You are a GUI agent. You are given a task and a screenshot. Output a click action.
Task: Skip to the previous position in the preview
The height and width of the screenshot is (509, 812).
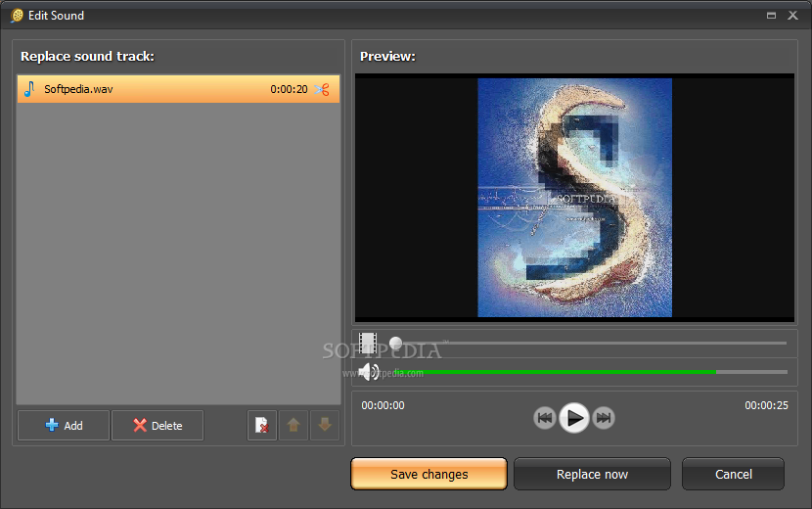pyautogui.click(x=545, y=418)
